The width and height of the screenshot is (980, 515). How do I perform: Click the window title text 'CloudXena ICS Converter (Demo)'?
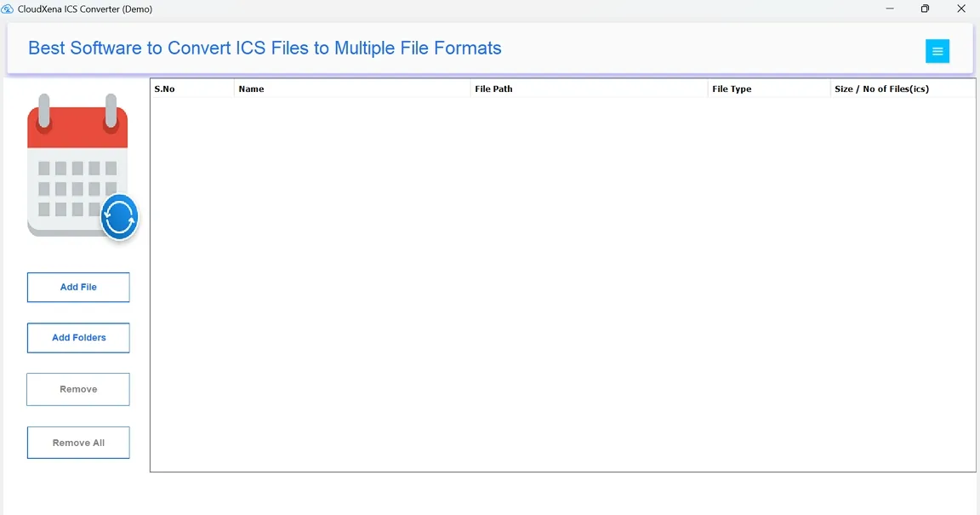click(x=85, y=9)
